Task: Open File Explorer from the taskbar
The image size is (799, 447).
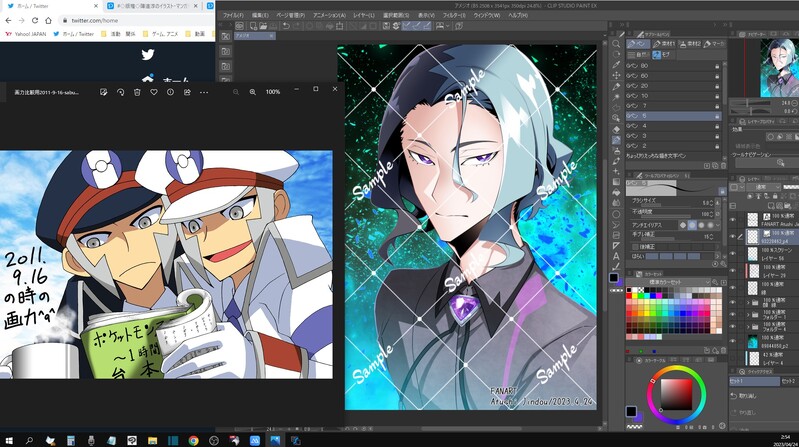Action: click(152, 440)
